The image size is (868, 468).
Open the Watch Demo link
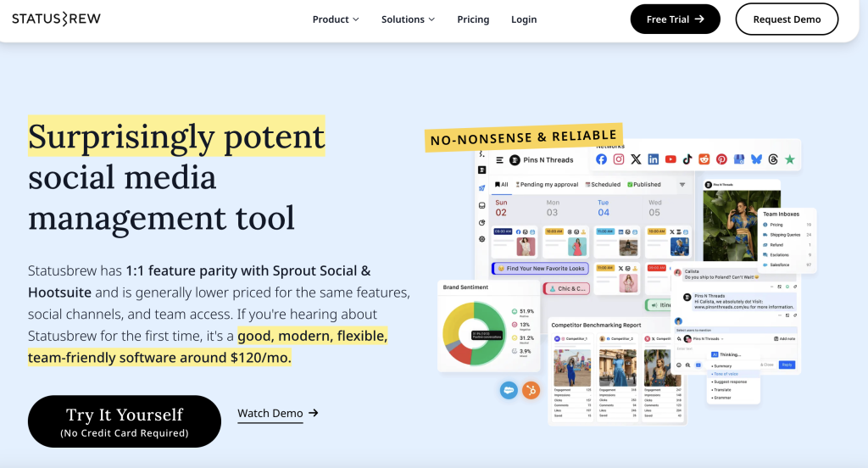[x=278, y=413]
